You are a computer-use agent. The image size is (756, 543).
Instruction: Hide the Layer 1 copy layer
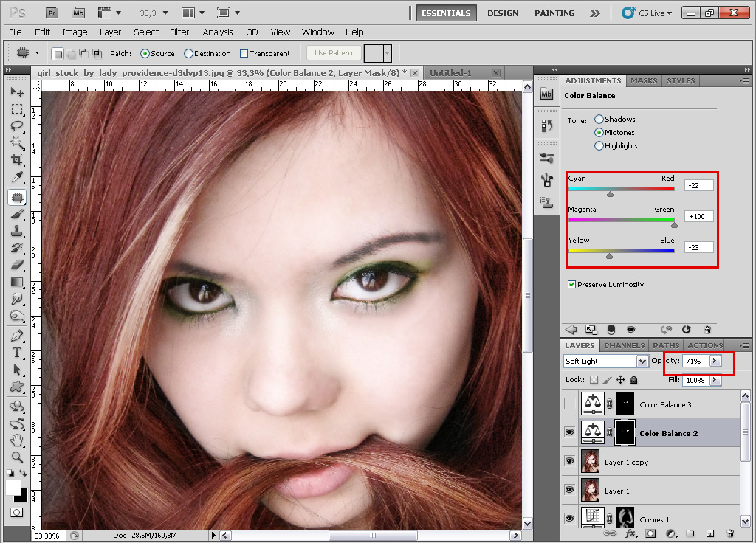[569, 462]
